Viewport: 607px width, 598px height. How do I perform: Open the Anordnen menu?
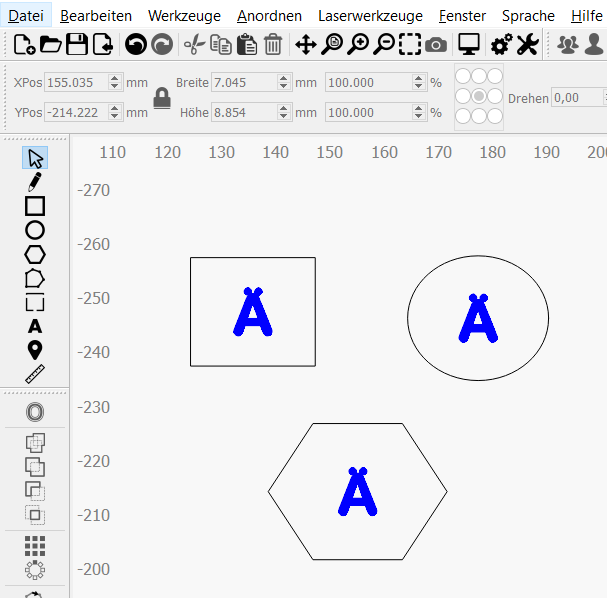(269, 16)
